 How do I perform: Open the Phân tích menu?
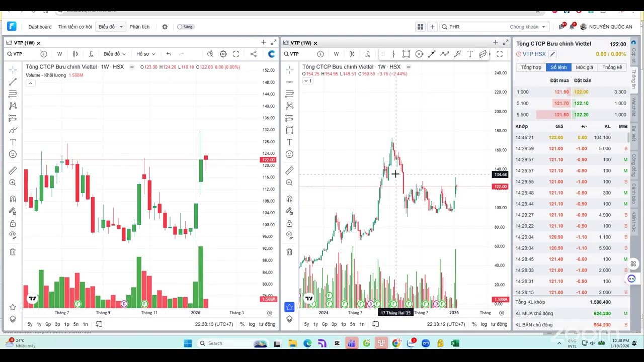click(x=139, y=27)
